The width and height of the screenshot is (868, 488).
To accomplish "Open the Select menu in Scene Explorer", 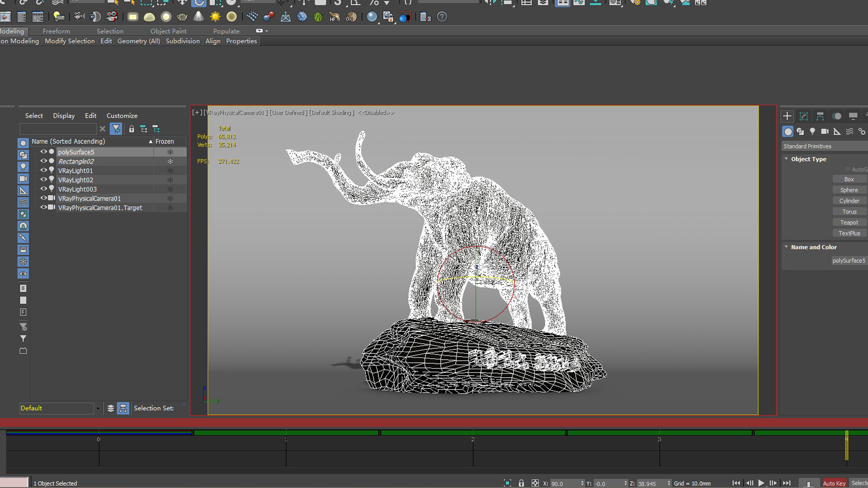I will coord(34,116).
